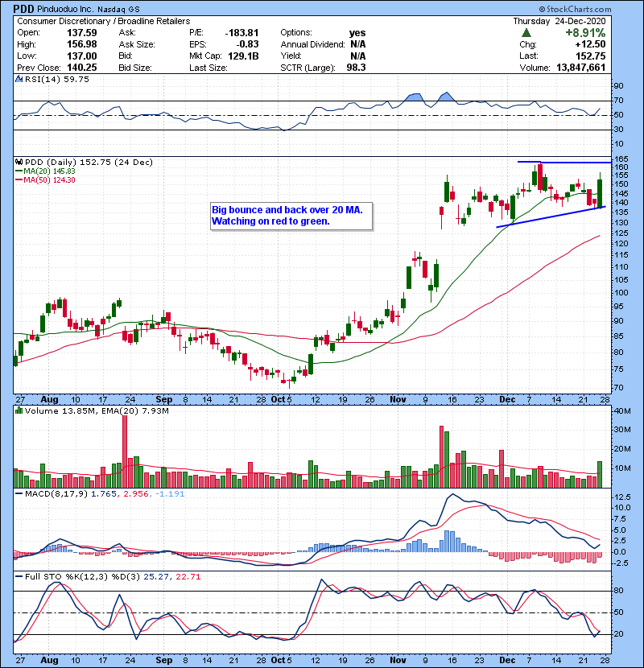Click the MA(20) 145.83 legend text
The width and height of the screenshot is (644, 668).
coord(49,171)
